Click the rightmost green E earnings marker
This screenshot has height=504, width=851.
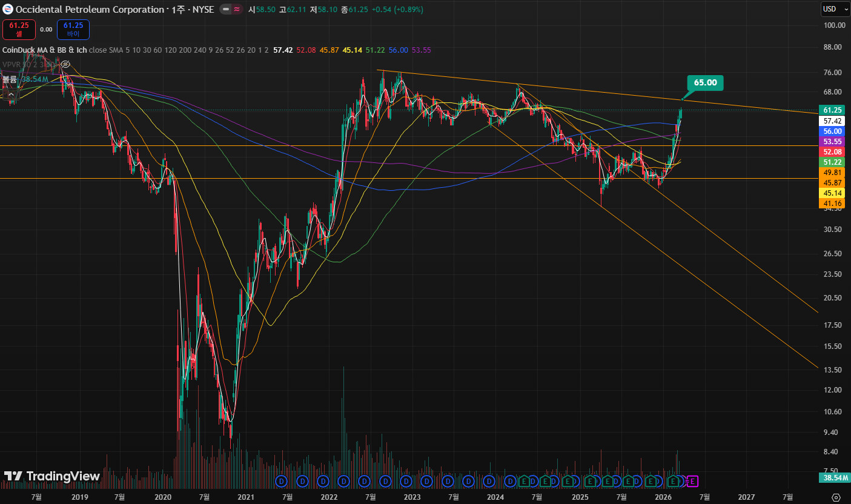click(672, 481)
